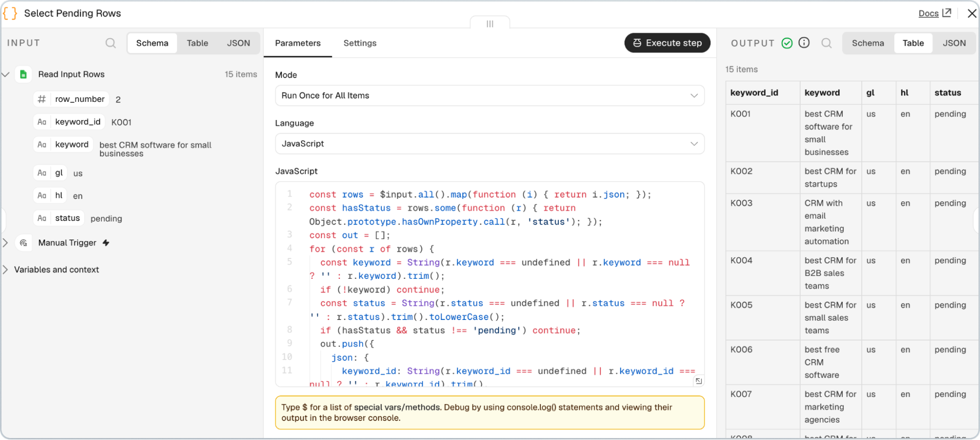Switch output view to JSON tab

(x=954, y=43)
